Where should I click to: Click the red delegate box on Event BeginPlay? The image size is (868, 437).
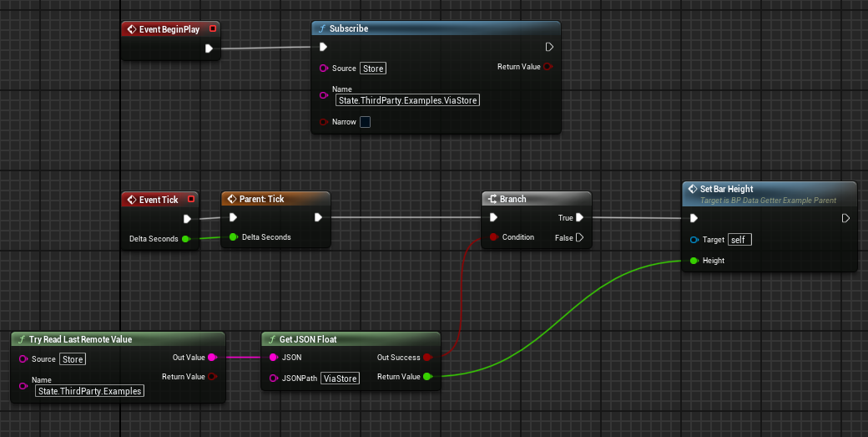[213, 29]
